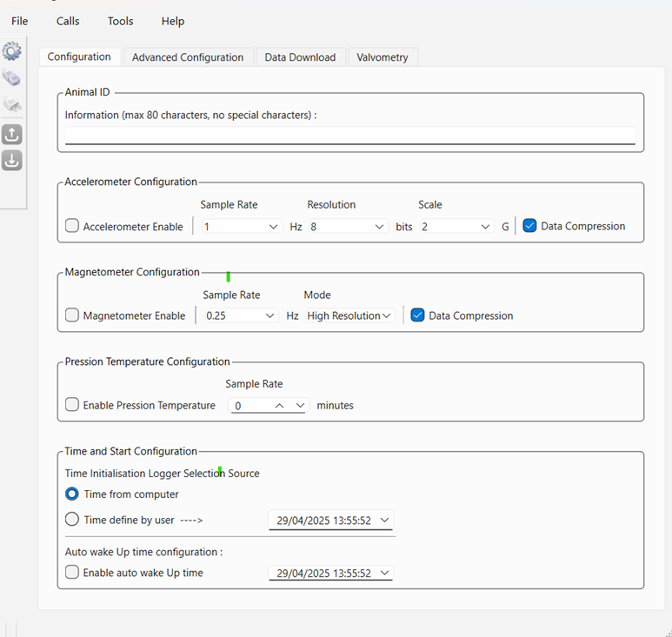
Task: Select "Time define by user" radio button
Action: click(72, 520)
